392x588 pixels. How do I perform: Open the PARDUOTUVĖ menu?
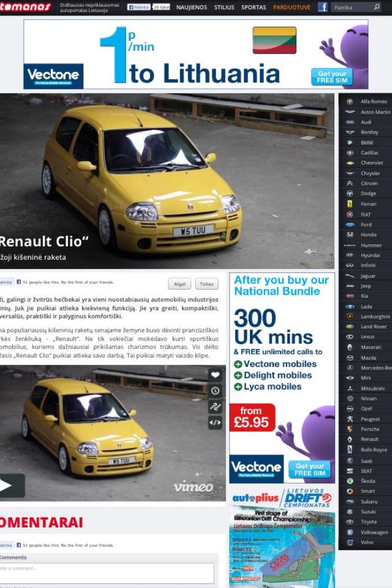(x=292, y=7)
